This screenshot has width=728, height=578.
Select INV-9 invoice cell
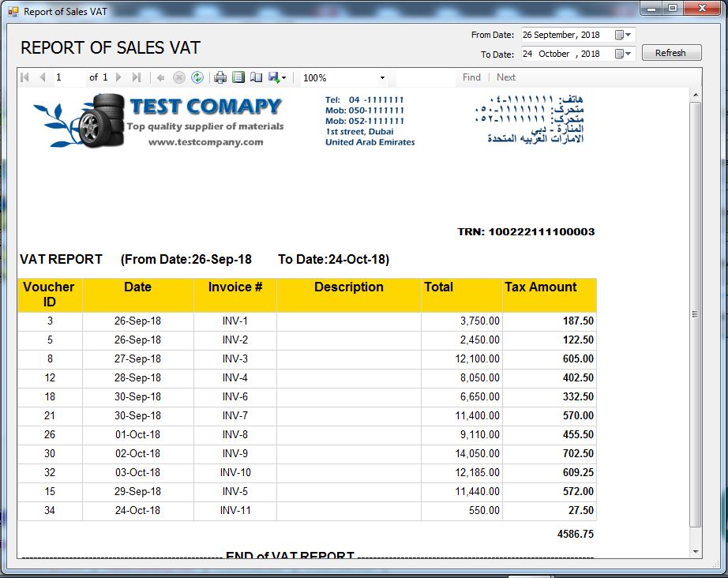[235, 454]
